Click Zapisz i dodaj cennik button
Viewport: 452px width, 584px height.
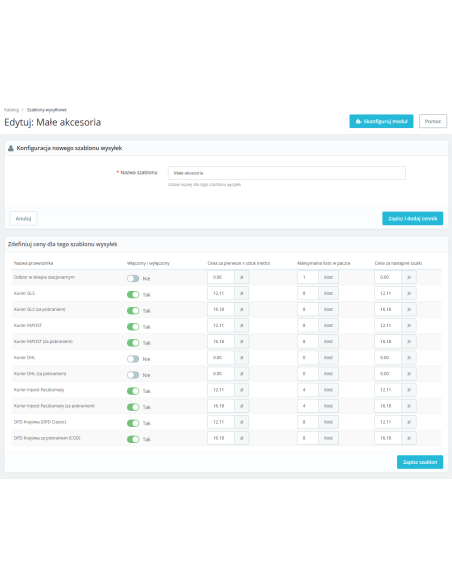413,218
